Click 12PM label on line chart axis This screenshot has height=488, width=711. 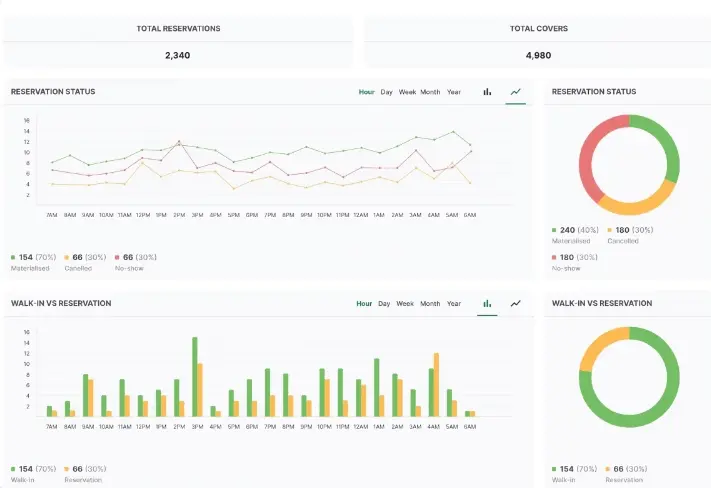(x=143, y=215)
